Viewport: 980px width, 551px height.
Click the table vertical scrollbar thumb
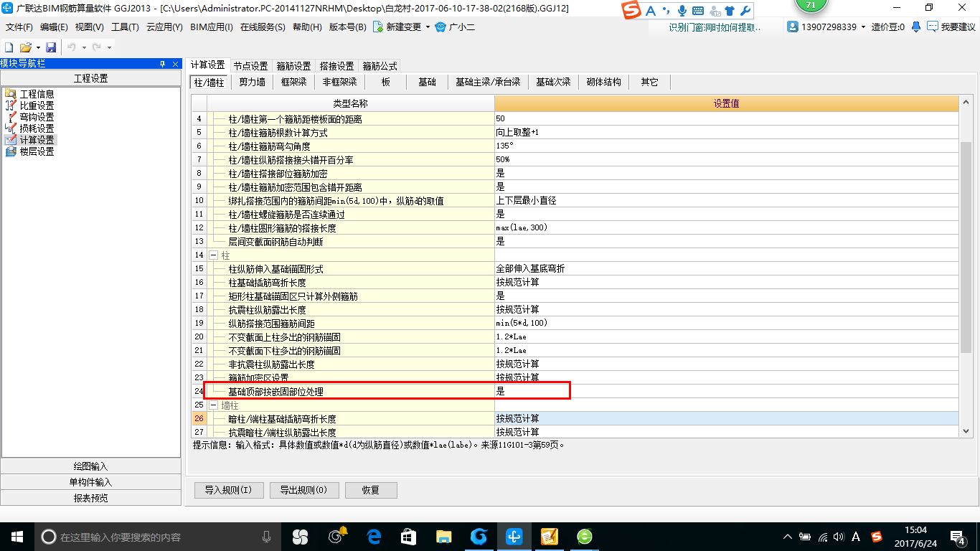(x=966, y=247)
